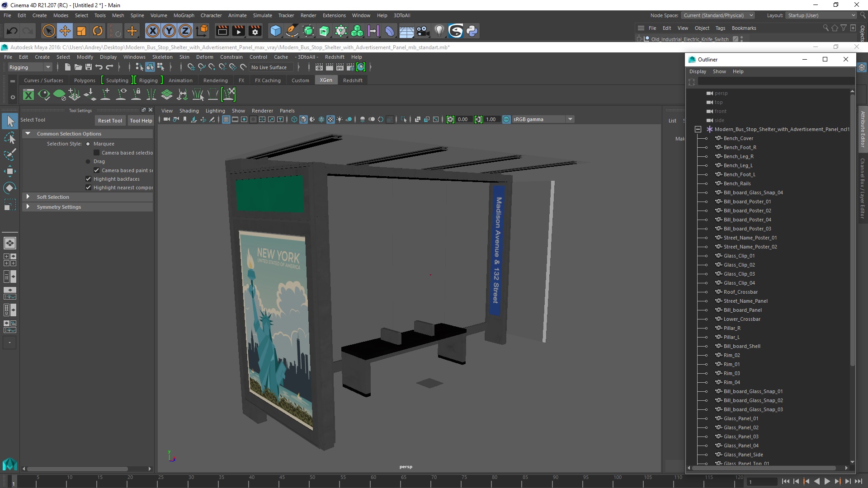Screen dimensions: 868x488
Task: Toggle the Z axis lock icon
Action: click(185, 31)
